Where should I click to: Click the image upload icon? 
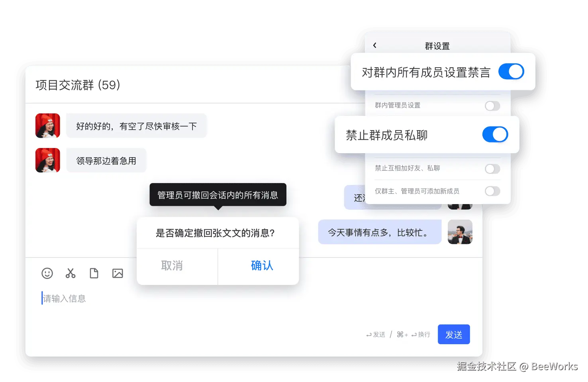click(x=118, y=273)
